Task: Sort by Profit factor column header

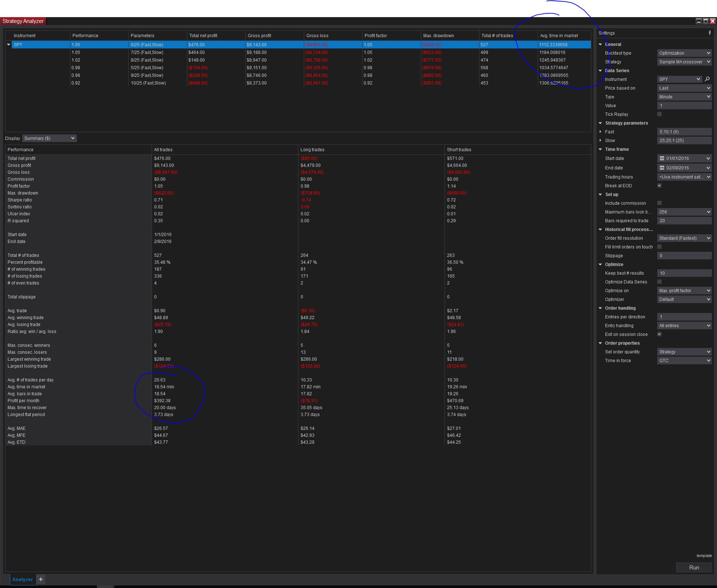Action: point(376,36)
